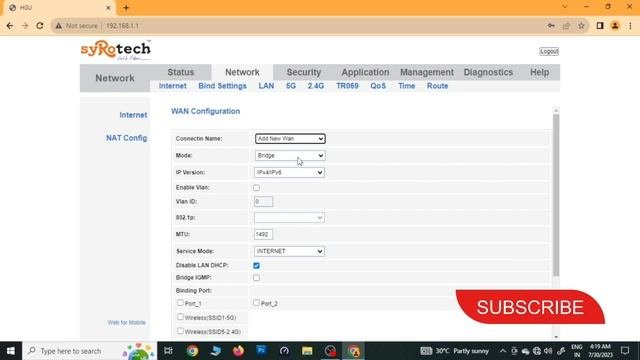Click the weather 30°C Partly sunny widget
This screenshot has height=360, width=640.
click(455, 351)
